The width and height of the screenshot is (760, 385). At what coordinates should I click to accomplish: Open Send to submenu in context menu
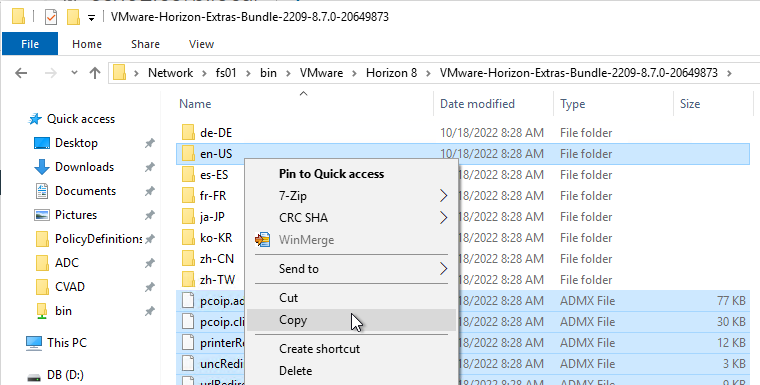click(x=351, y=269)
